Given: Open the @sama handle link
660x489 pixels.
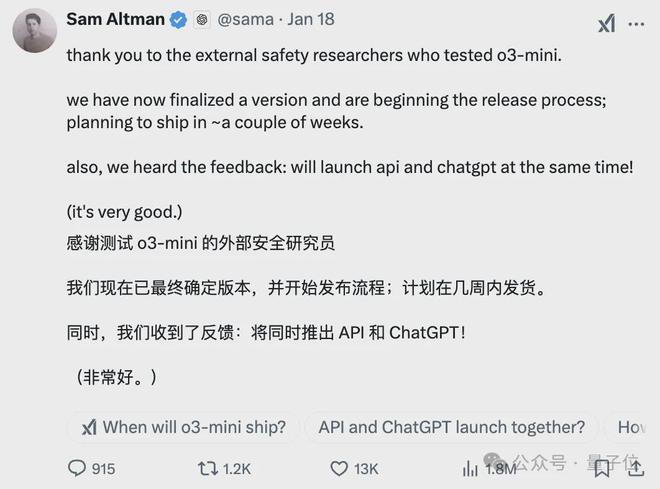Looking at the screenshot, I should click(245, 19).
